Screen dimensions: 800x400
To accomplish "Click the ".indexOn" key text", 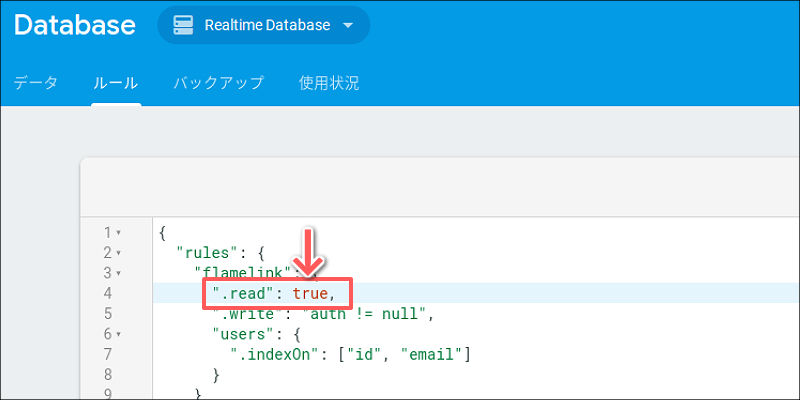I will coord(276,355).
